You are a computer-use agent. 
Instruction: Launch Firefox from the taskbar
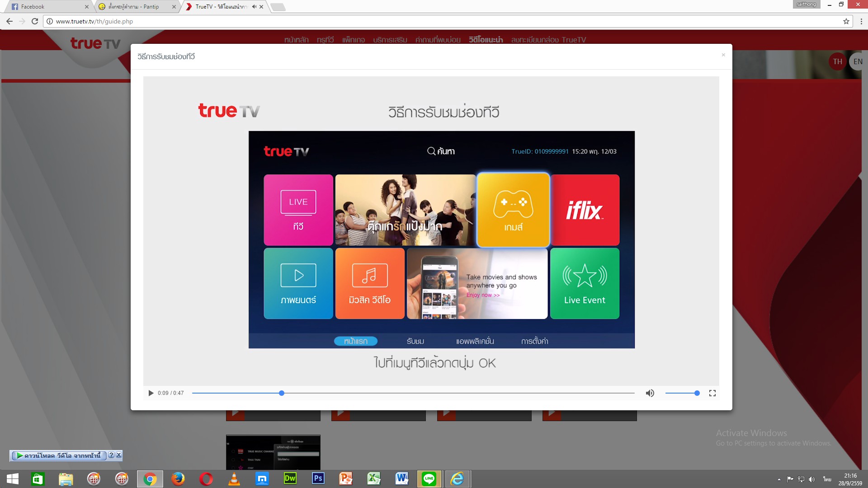tap(178, 479)
